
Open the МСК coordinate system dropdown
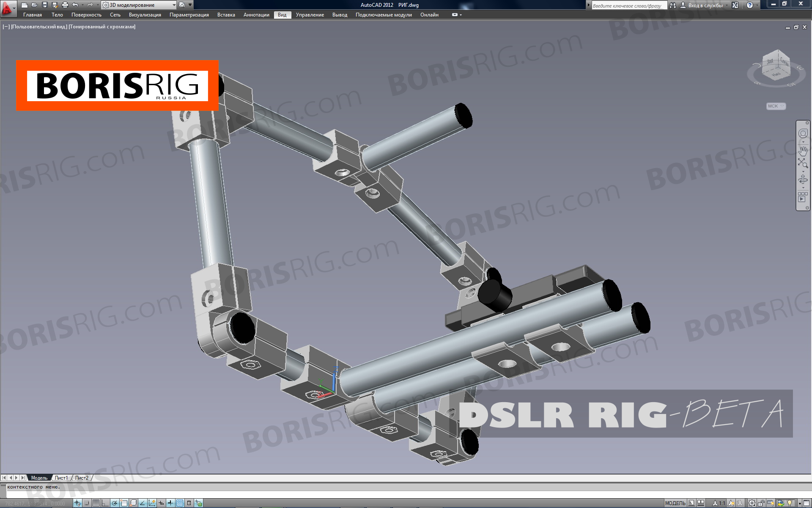(x=776, y=106)
